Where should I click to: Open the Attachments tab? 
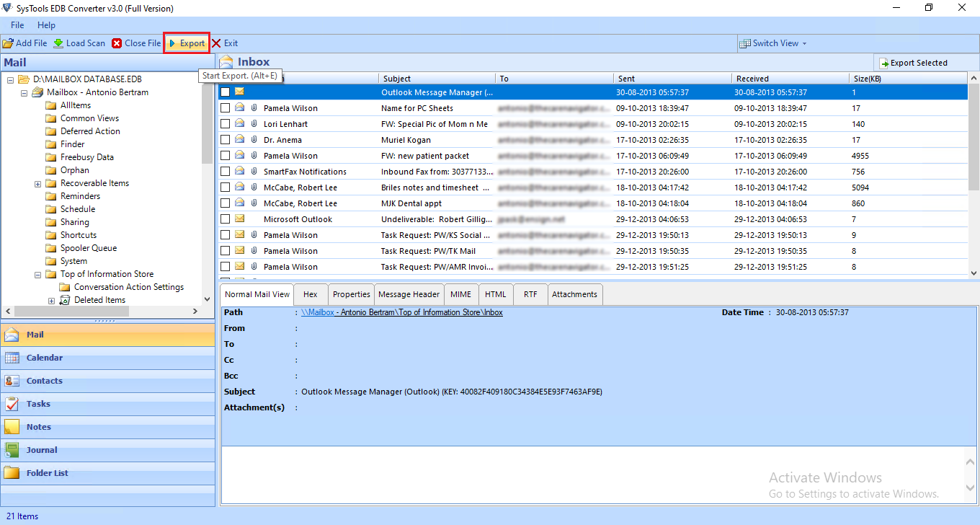(x=574, y=294)
